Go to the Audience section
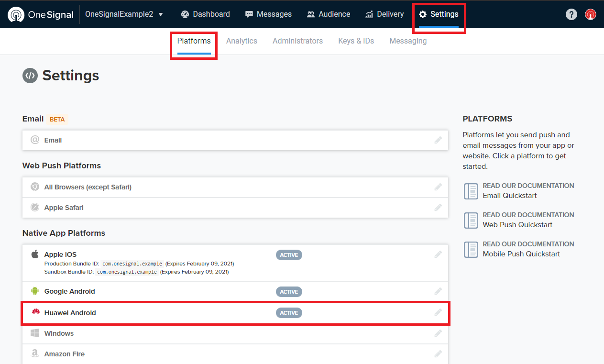The width and height of the screenshot is (604, 364). [x=329, y=14]
